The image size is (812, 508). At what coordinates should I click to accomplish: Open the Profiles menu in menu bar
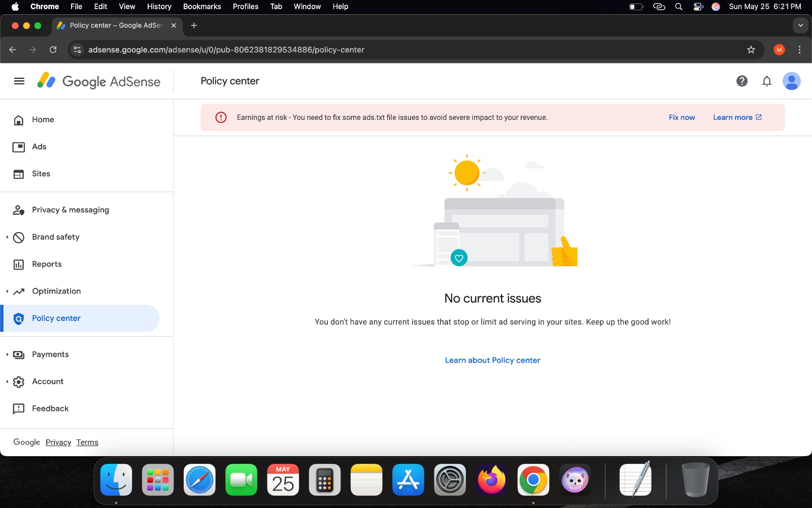[x=246, y=7]
